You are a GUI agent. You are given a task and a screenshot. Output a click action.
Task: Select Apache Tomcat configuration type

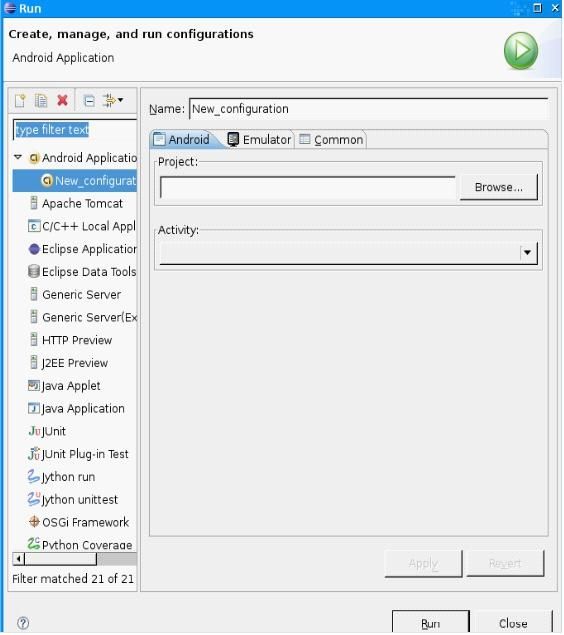click(x=82, y=203)
